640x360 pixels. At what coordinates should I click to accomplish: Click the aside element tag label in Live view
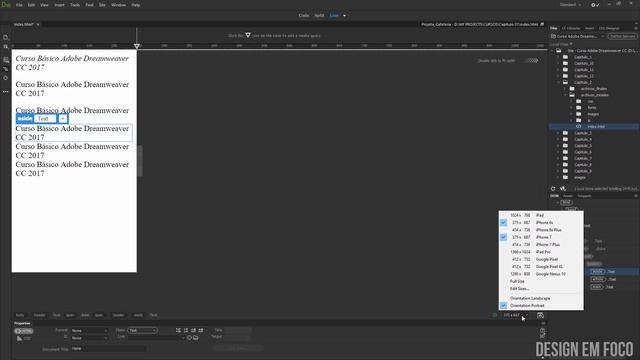[x=25, y=118]
